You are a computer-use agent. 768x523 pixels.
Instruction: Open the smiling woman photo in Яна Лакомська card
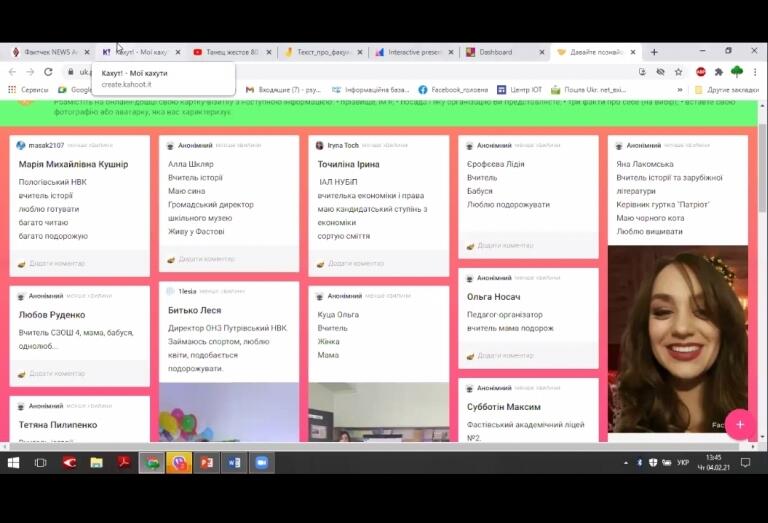click(x=677, y=339)
